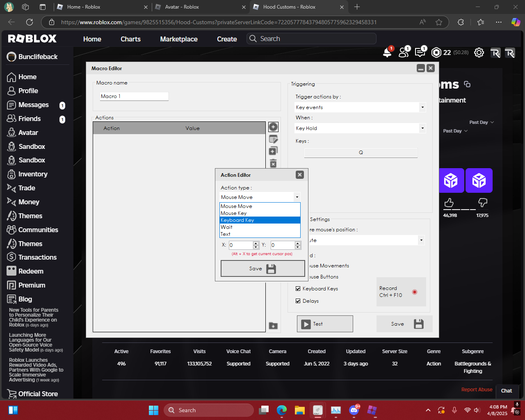Increase the X coordinate with up arrow

256,243
